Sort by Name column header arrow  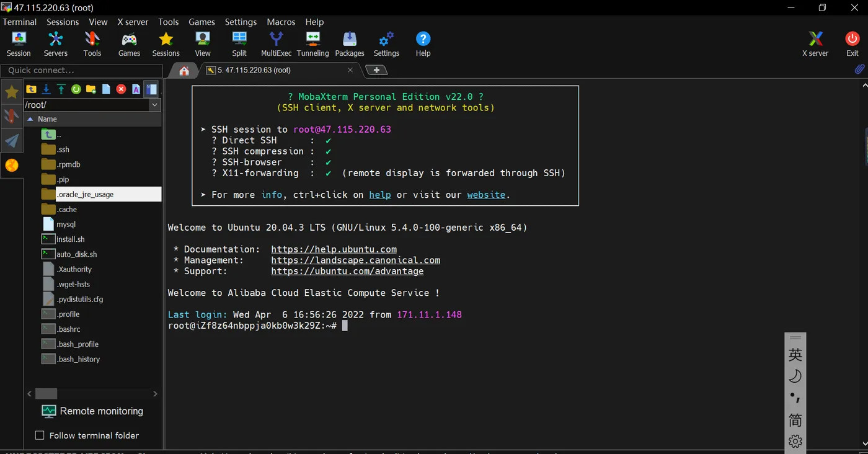(x=30, y=119)
